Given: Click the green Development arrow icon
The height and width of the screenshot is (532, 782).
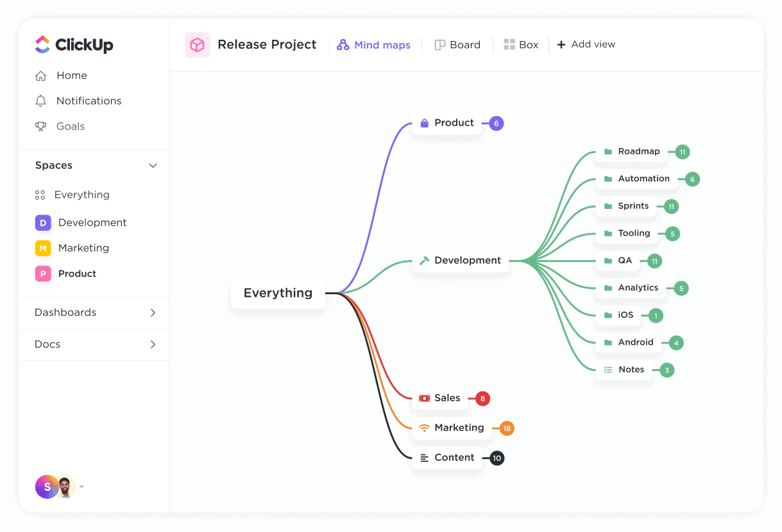Looking at the screenshot, I should [x=423, y=260].
